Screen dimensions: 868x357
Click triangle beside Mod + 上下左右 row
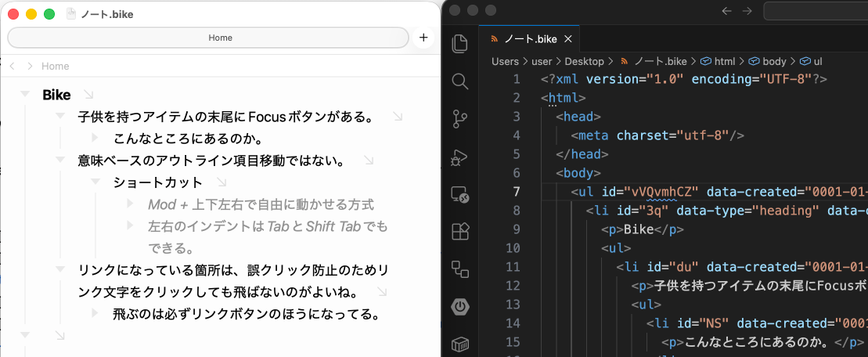tap(131, 204)
